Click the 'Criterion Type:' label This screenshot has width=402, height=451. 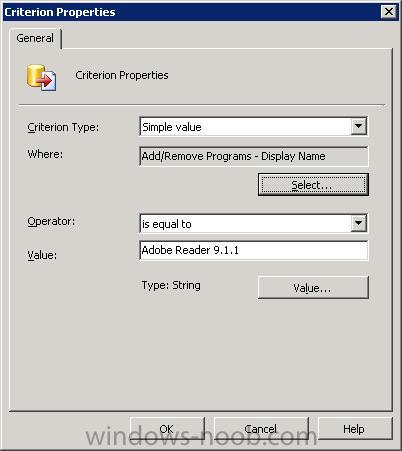pos(63,127)
